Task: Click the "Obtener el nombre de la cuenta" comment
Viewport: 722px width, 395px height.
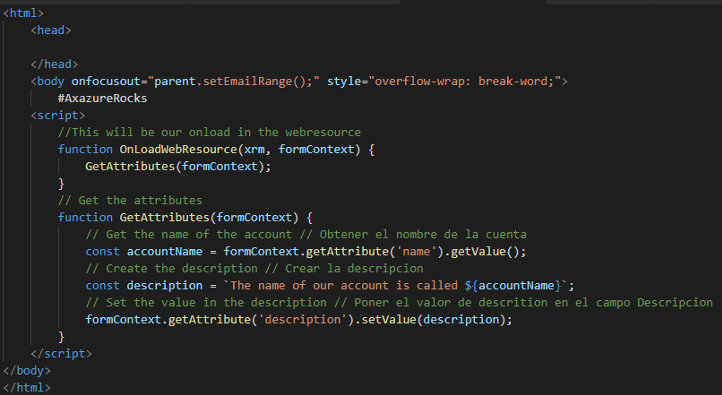Action: 413,234
